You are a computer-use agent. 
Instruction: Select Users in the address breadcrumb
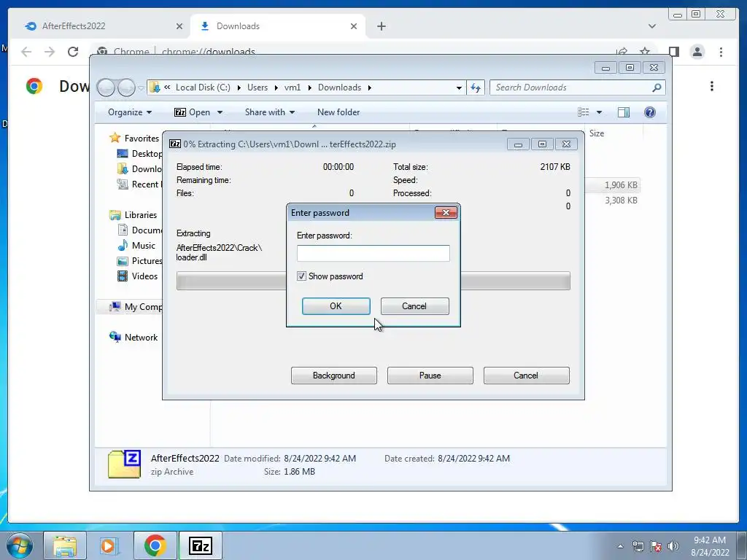tap(258, 87)
